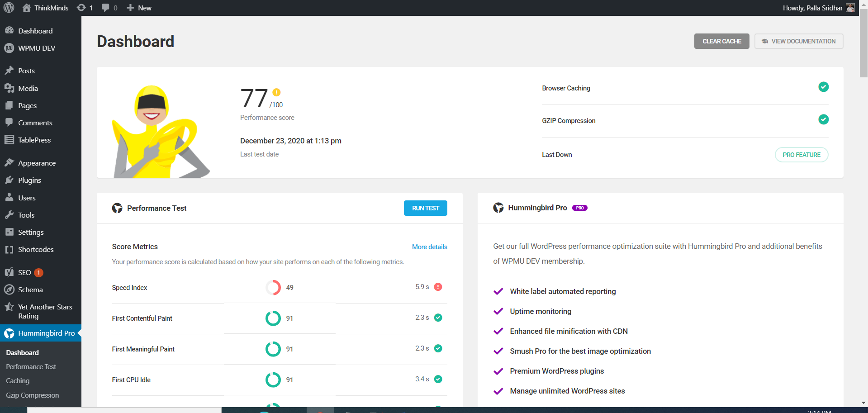Click First CPU Idle score ring
The image size is (868, 413).
[273, 380]
